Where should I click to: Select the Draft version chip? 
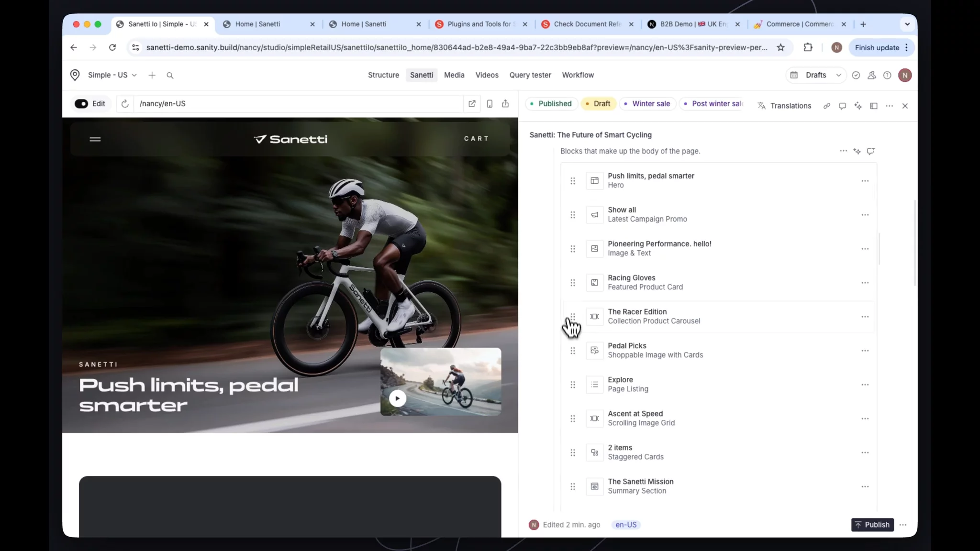click(598, 104)
